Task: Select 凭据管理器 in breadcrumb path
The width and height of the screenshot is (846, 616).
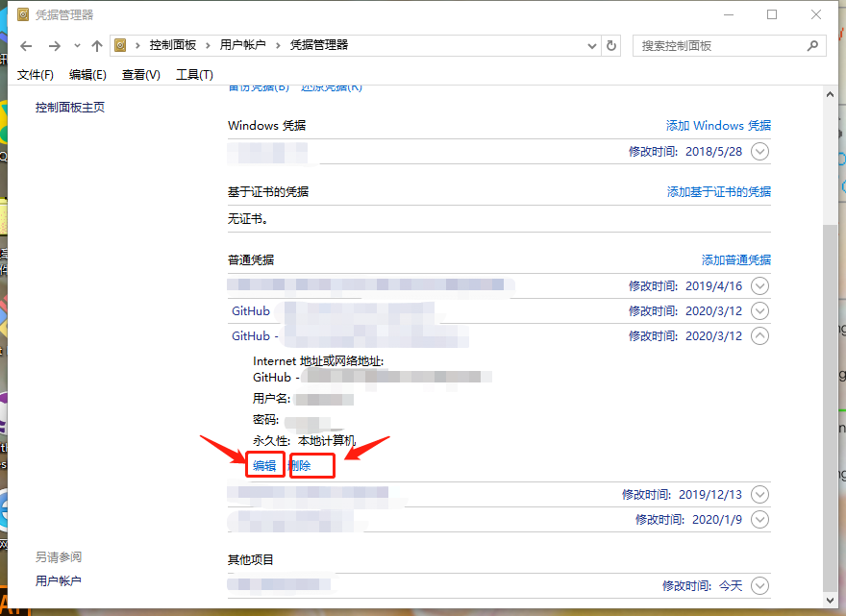Action: pos(319,45)
